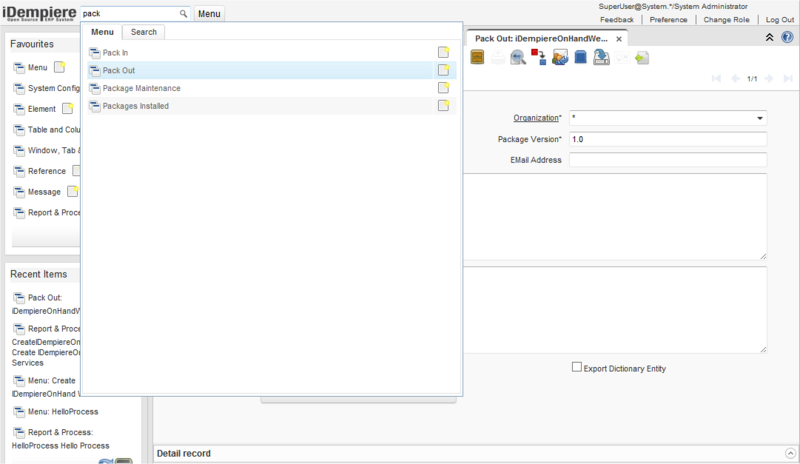Click new-record icon next to Favourites Menu
This screenshot has width=800, height=464.
click(60, 68)
